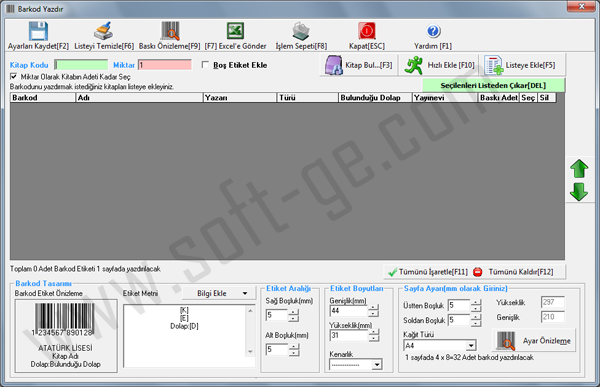Click Ayar Önizleme settings preview button

click(534, 340)
